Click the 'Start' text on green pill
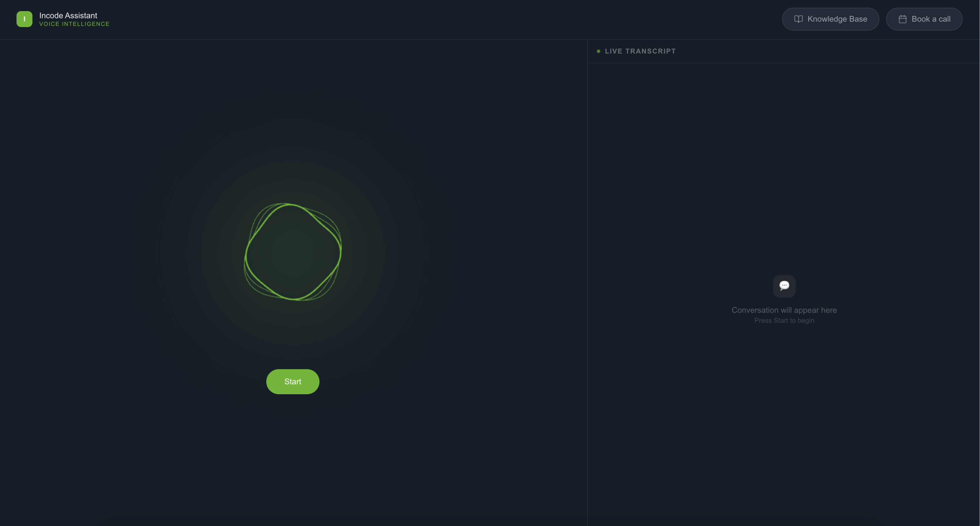Viewport: 980px width, 526px height. click(x=292, y=381)
